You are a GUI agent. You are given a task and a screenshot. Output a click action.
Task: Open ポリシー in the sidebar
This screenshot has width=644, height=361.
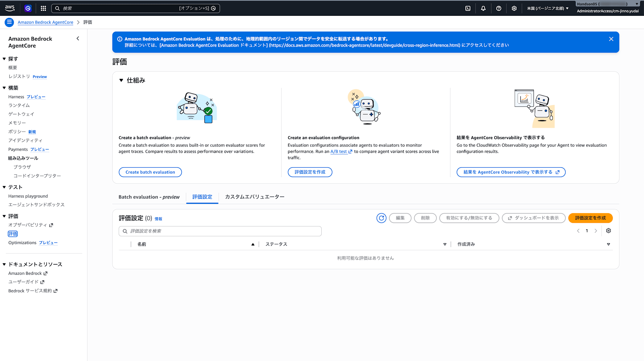click(17, 132)
